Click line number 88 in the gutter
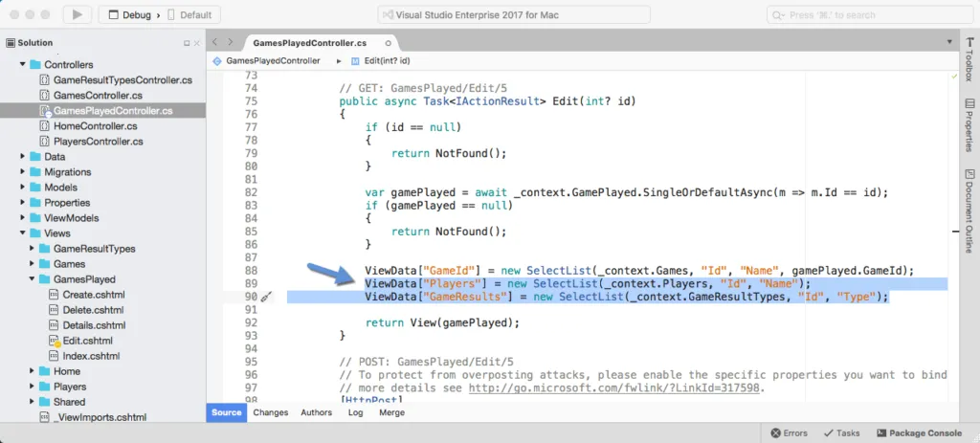Viewport: 980px width, 443px height. pos(251,271)
